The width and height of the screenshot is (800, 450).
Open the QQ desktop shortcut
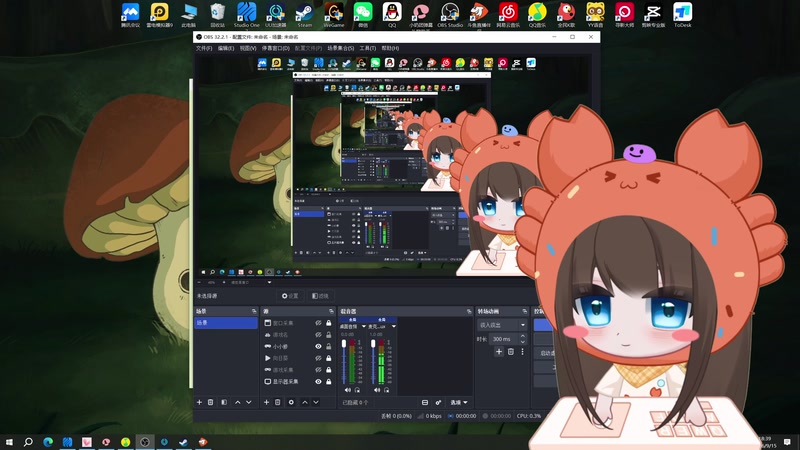[x=392, y=15]
